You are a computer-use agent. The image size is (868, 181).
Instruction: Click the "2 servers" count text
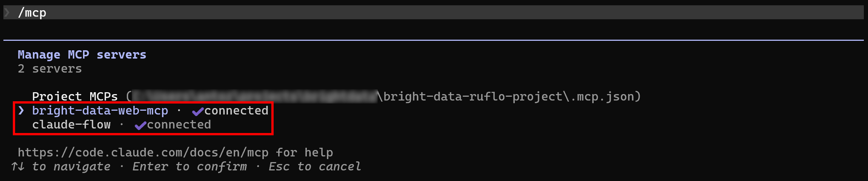tap(50, 69)
